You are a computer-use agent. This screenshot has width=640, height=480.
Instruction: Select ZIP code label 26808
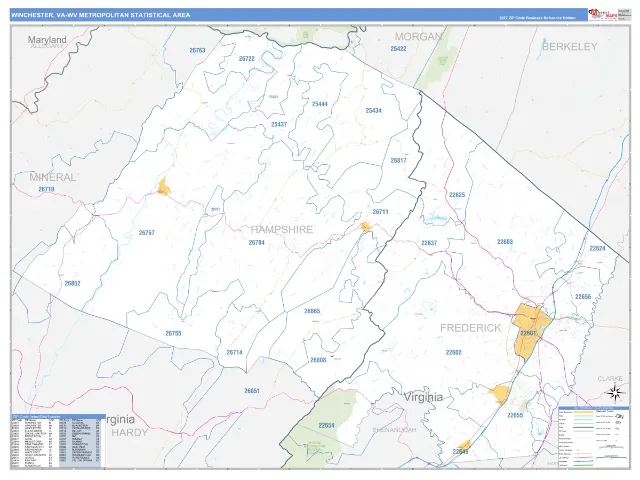pos(318,360)
